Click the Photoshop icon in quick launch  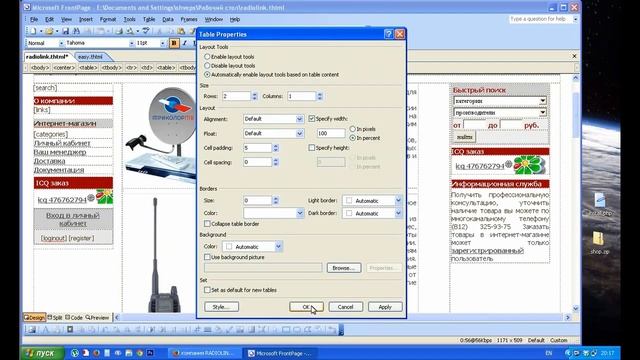pos(150,353)
